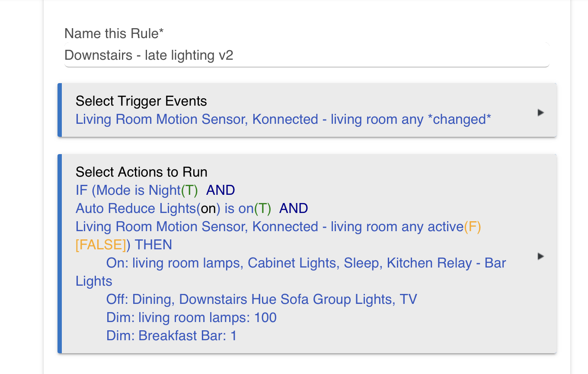Select the Off: Dining action line
This screenshot has width=588, height=374.
tap(262, 300)
